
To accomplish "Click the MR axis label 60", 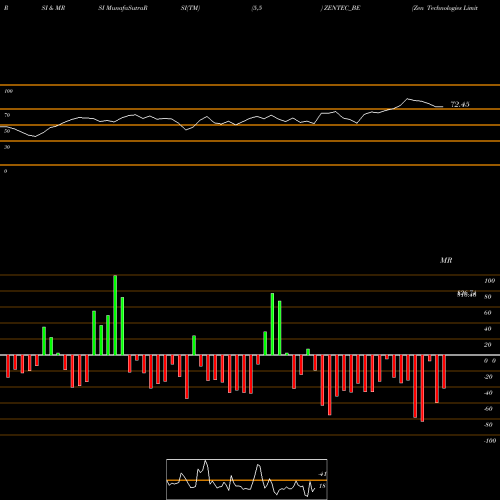I will [x=487, y=313].
